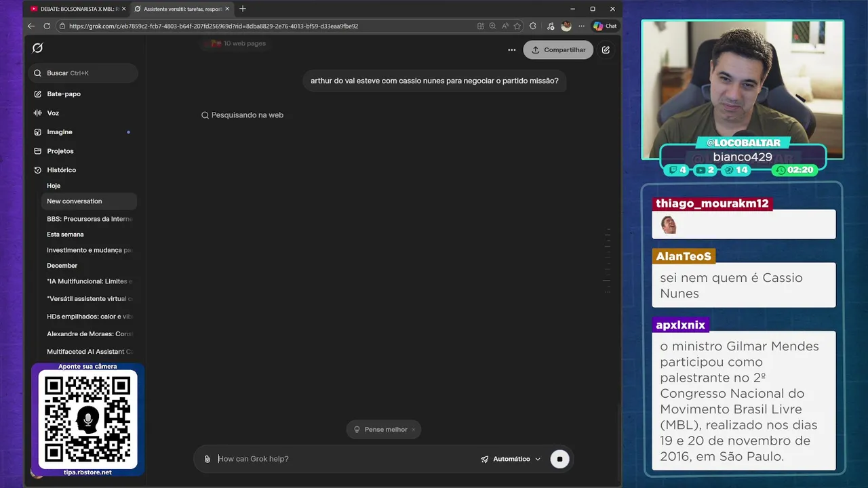Open 'Multifaceted AI Assistant' conversation
Image resolution: width=868 pixels, height=488 pixels.
[x=89, y=352]
